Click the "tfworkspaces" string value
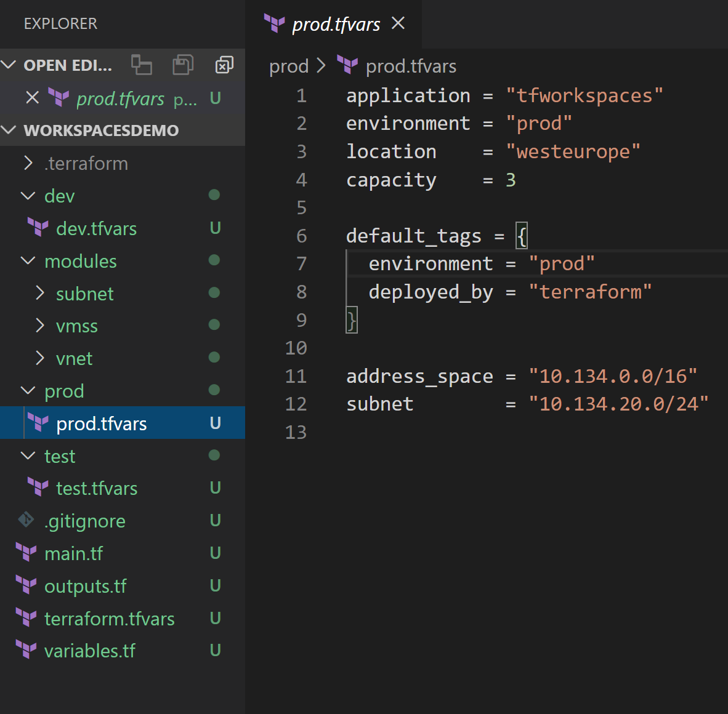The height and width of the screenshot is (714, 728). 584,95
